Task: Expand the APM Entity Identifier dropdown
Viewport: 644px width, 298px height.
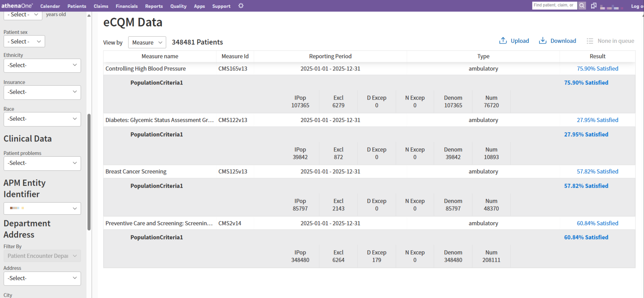Action: [x=42, y=208]
